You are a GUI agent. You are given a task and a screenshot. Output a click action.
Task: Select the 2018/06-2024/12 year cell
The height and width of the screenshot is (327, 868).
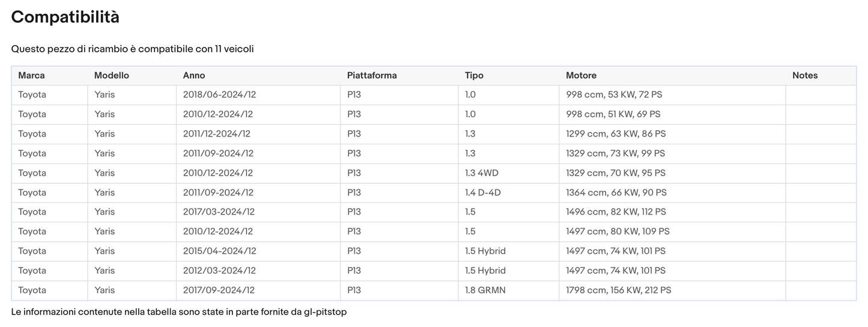[x=219, y=95]
